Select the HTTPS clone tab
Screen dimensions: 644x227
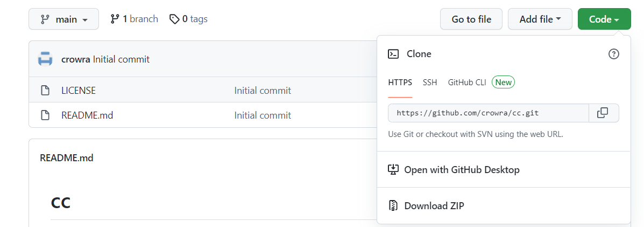tap(400, 82)
